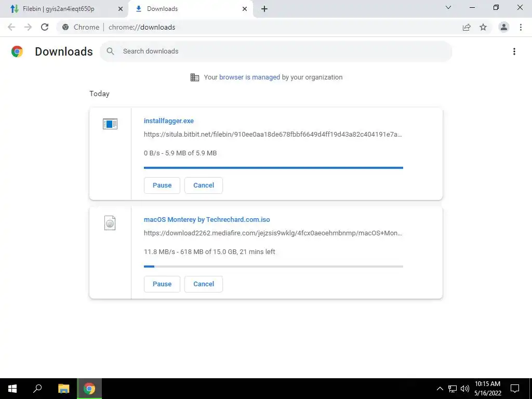Pause the installfagger.exe download
The width and height of the screenshot is (532, 399).
162,185
